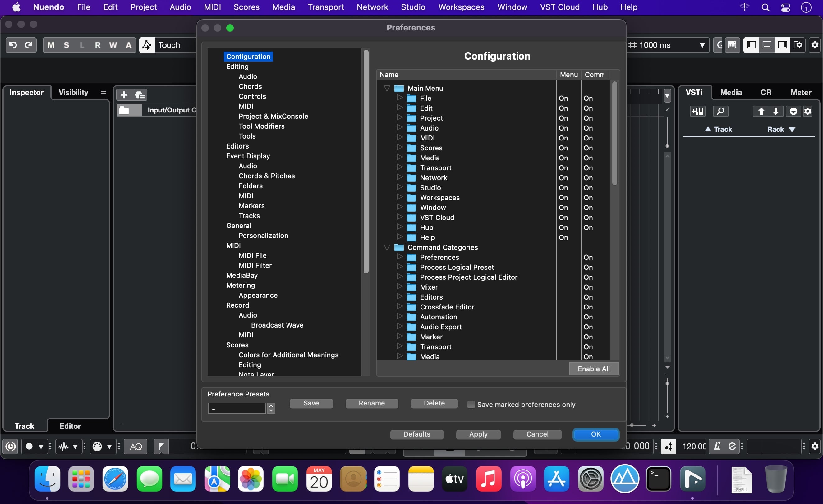The image size is (823, 504).
Task: Click the Add Track plus icon
Action: 124,95
